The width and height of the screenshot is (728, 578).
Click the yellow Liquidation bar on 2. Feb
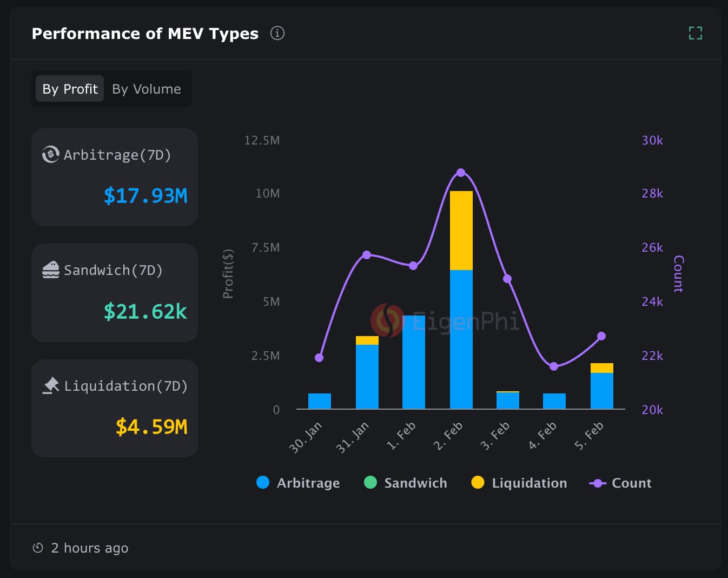point(461,231)
